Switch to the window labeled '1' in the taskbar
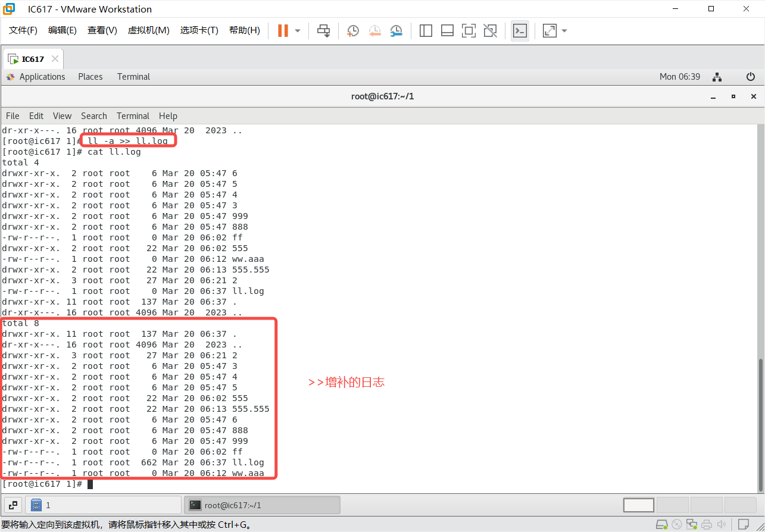This screenshot has width=765, height=532. pos(103,505)
